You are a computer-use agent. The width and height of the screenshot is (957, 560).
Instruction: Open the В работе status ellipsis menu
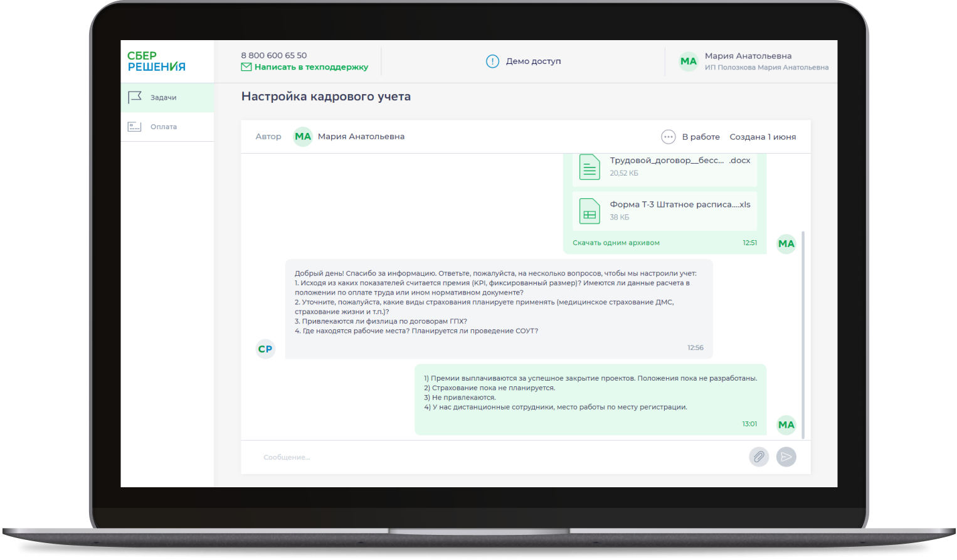point(668,137)
